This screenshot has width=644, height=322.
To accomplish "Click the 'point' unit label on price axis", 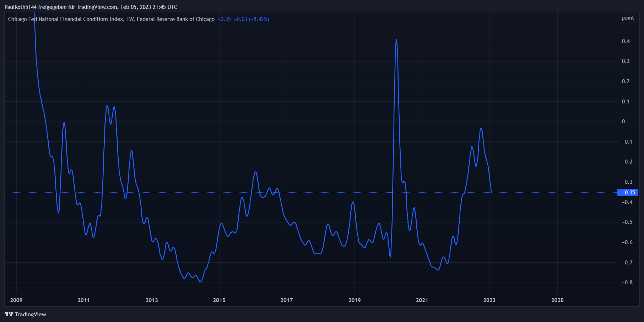I will [x=628, y=18].
